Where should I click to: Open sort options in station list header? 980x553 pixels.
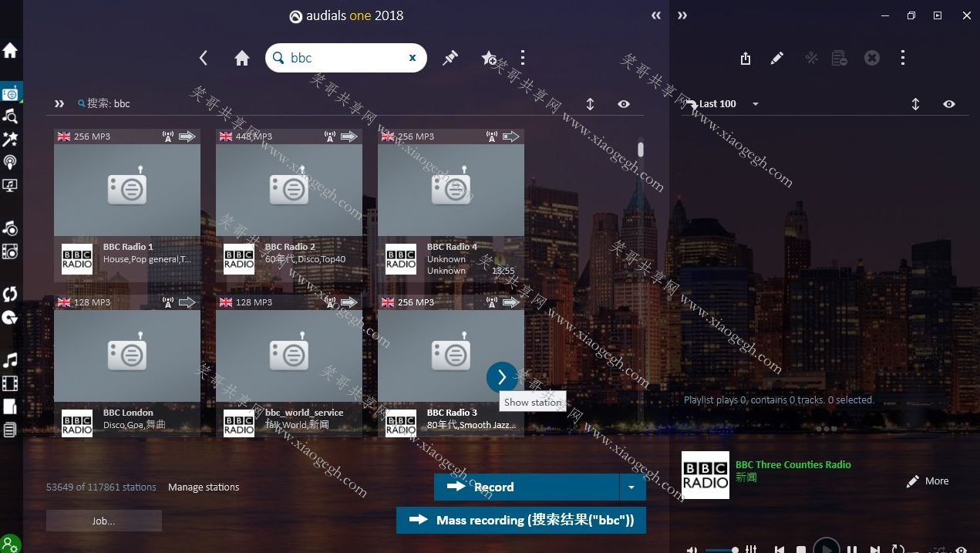(x=590, y=104)
